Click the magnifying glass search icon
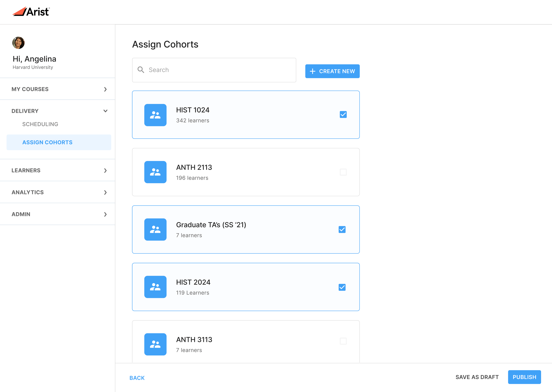 click(141, 70)
